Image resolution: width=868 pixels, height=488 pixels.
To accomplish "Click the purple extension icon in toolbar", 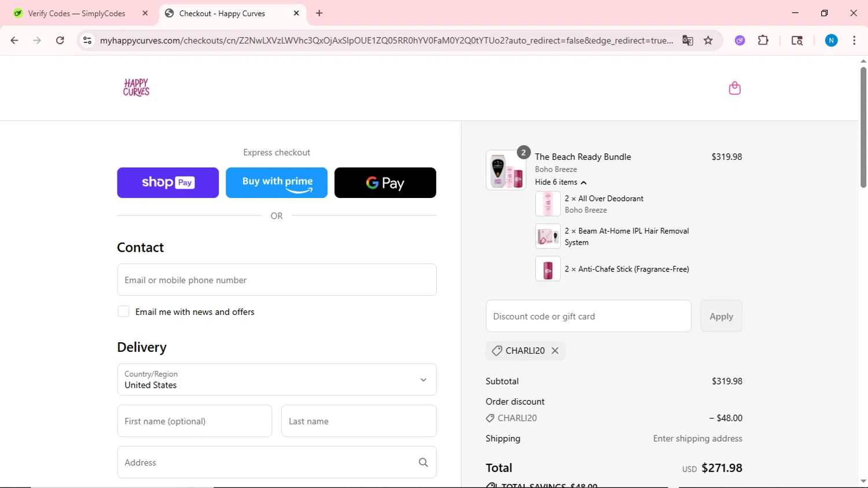I will pyautogui.click(x=740, y=41).
